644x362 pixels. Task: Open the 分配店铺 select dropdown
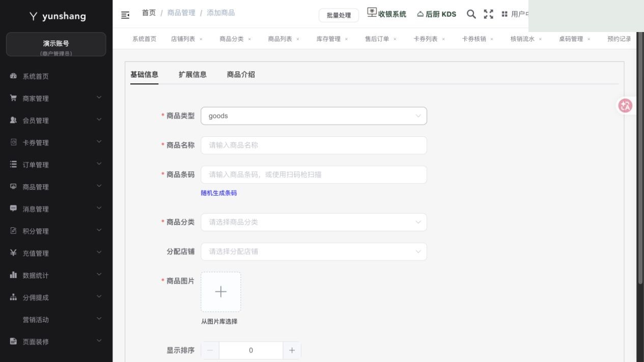coord(314,252)
